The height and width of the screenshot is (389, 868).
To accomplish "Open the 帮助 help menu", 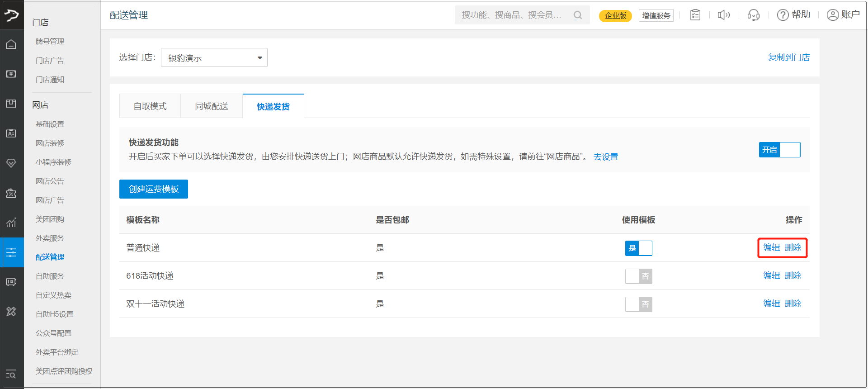I will coord(794,15).
